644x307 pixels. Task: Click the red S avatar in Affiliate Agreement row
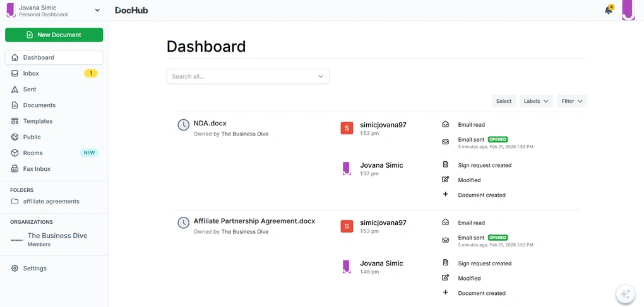point(347,226)
